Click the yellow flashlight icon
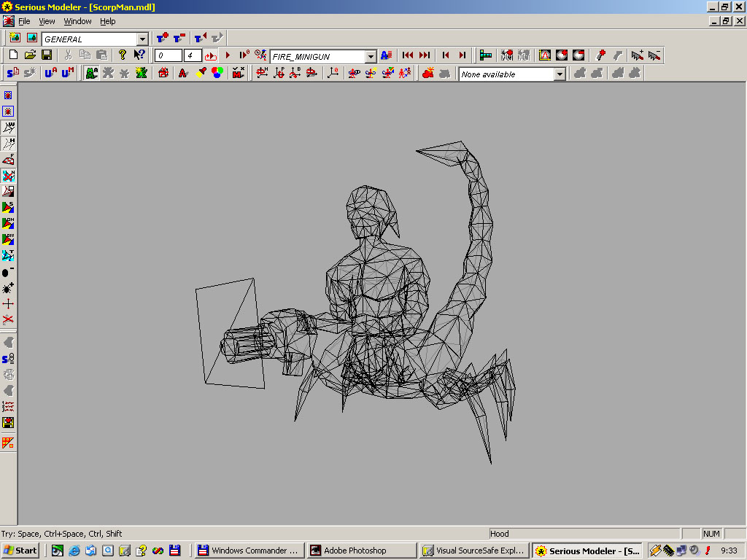 click(201, 73)
